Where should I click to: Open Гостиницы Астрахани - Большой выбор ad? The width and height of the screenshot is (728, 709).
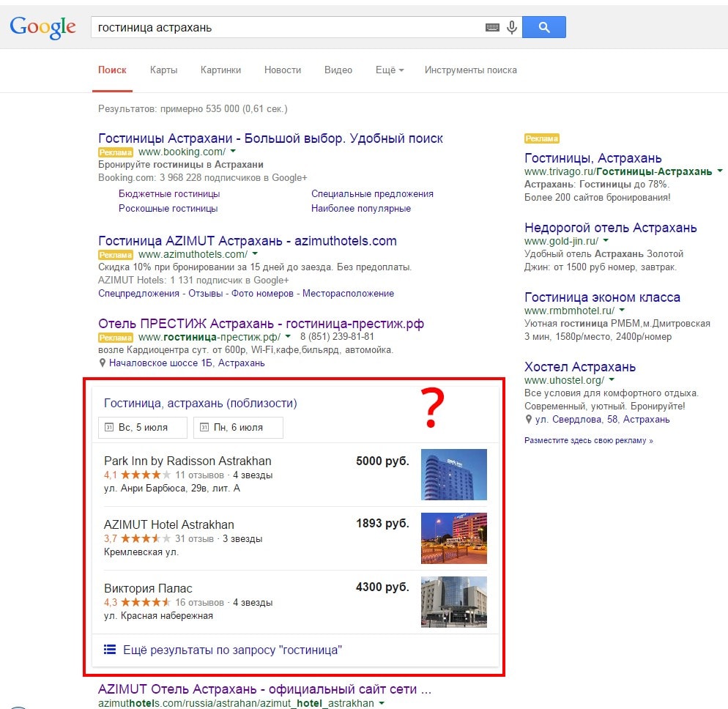point(270,138)
